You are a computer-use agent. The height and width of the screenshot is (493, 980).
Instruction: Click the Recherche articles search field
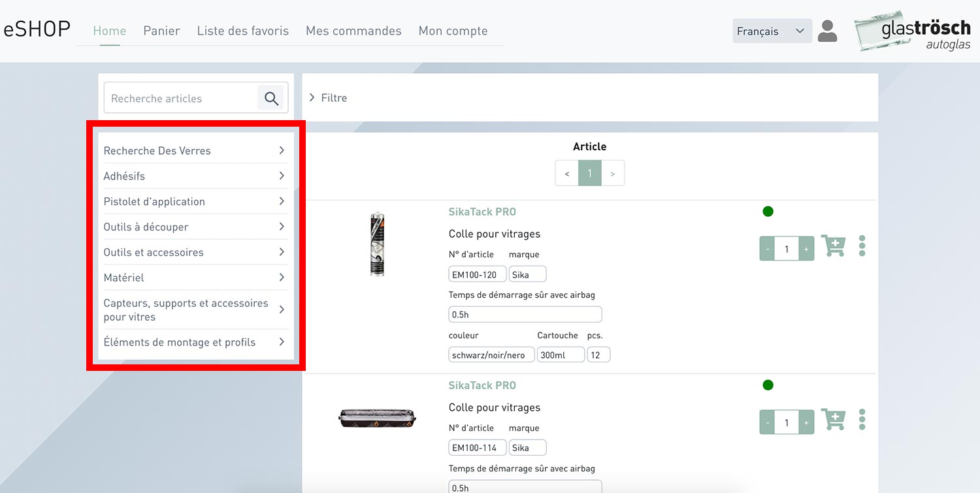point(180,99)
